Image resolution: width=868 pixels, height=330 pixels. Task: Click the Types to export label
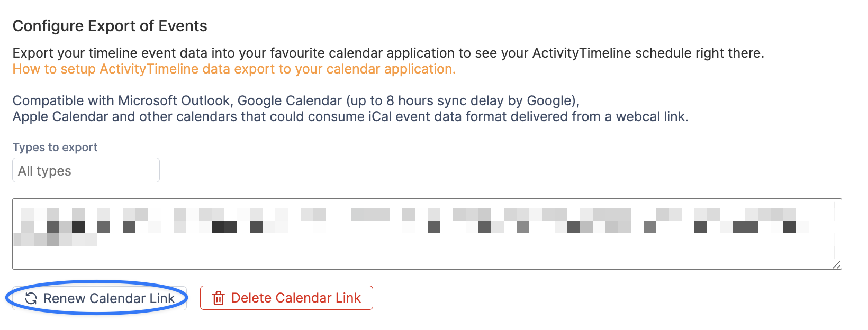[x=55, y=147]
